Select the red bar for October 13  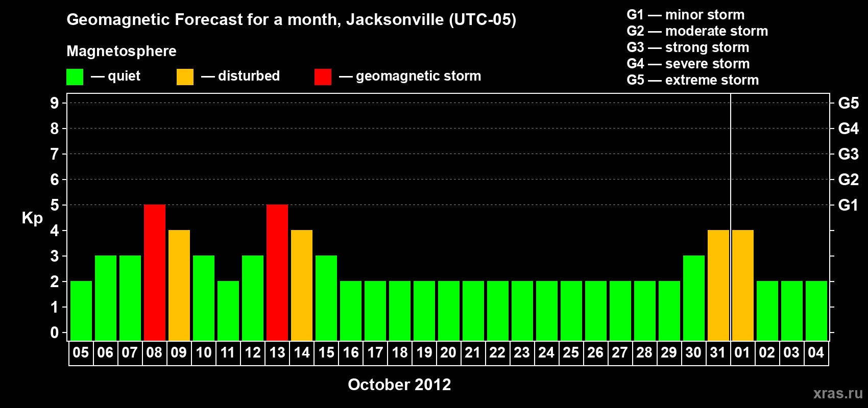point(277,272)
